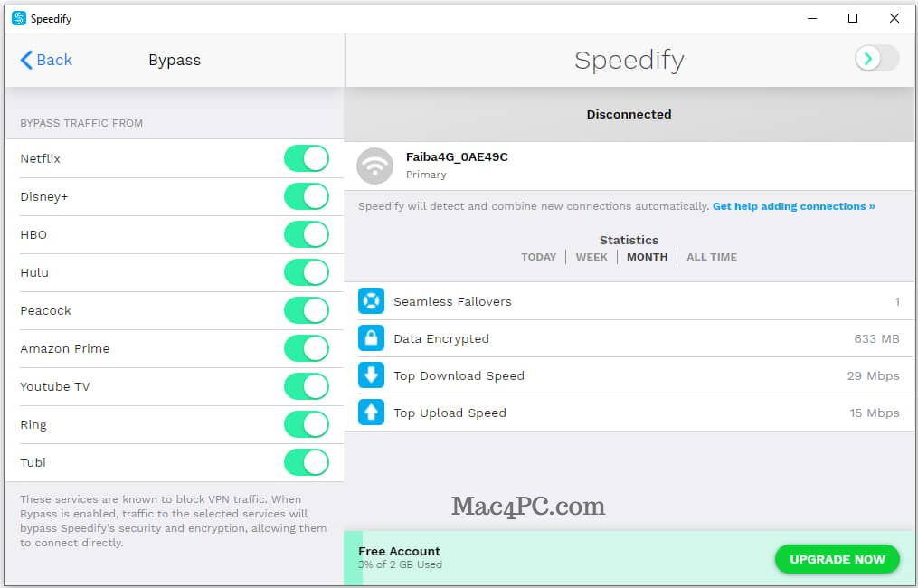
Task: Click the Free Account label
Action: click(x=399, y=551)
